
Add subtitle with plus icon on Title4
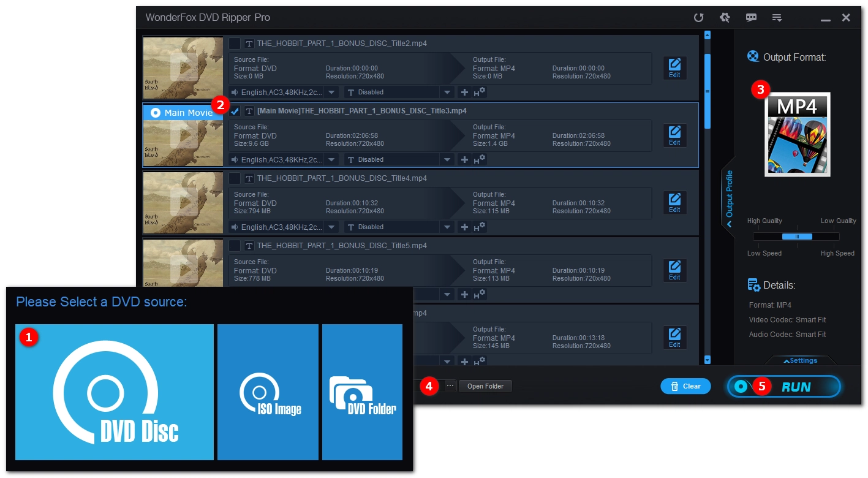pyautogui.click(x=464, y=227)
